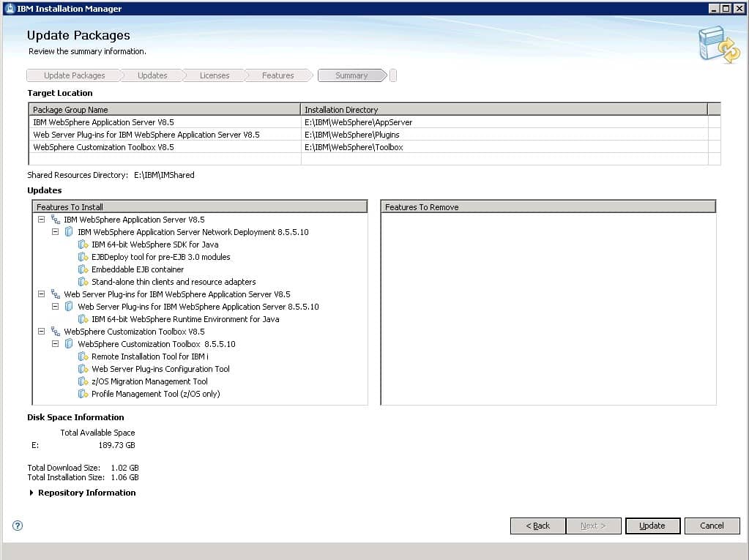Go to the Features wizard step
Image resolution: width=749 pixels, height=560 pixels.
click(278, 75)
